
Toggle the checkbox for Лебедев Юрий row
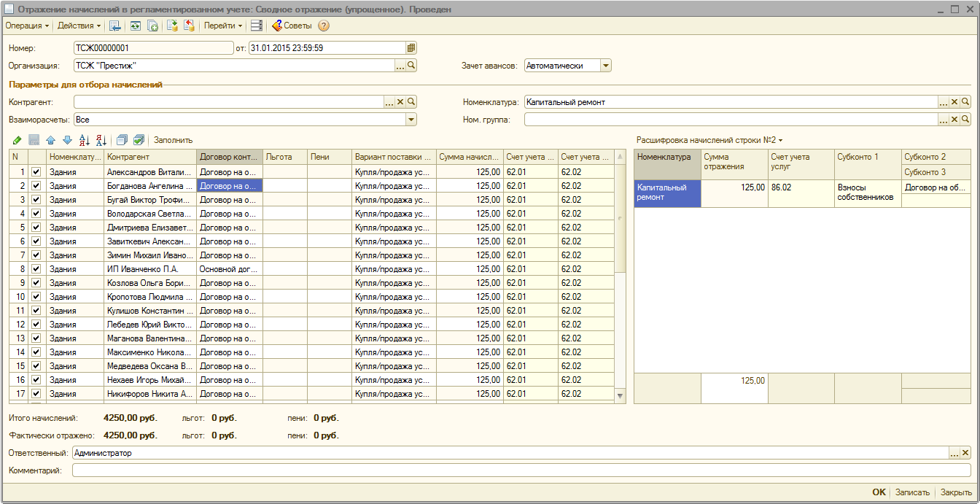(36, 325)
